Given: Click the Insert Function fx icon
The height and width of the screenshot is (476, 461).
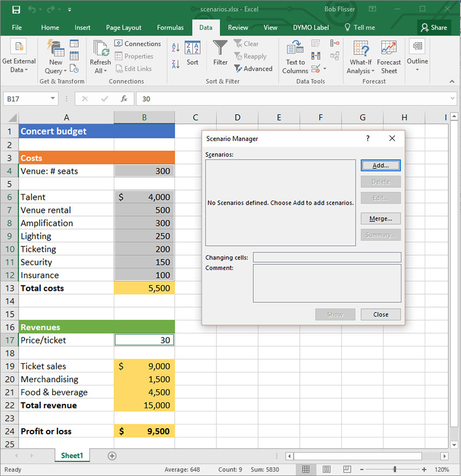Looking at the screenshot, I should (x=124, y=99).
